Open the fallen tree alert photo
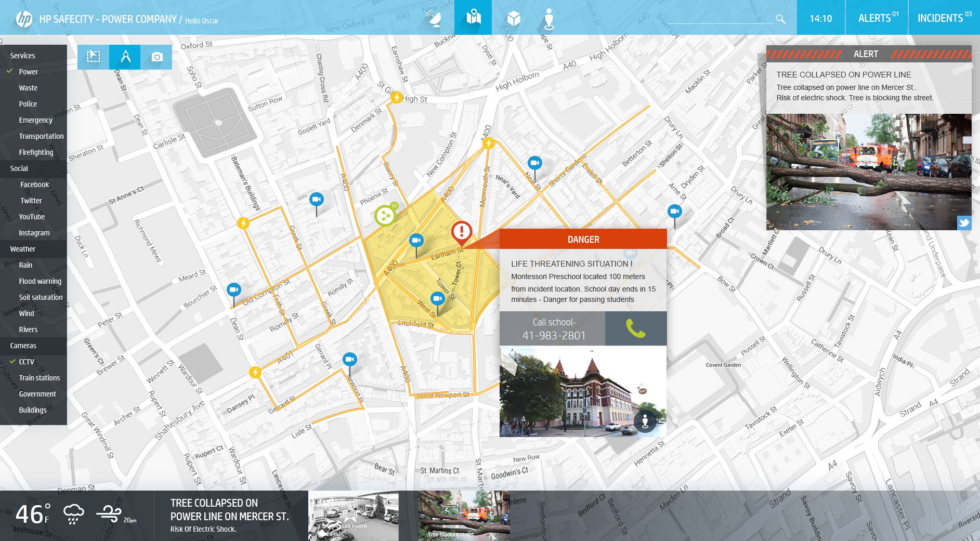The image size is (980, 541). point(869,172)
